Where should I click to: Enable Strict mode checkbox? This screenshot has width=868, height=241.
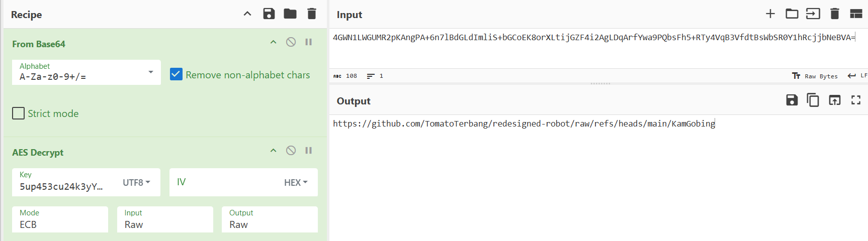[x=19, y=113]
